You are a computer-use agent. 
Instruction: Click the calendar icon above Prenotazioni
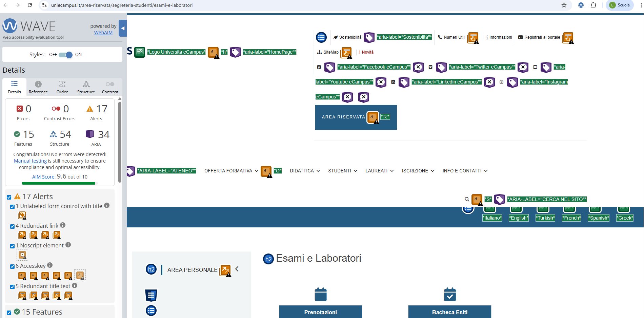[321, 294]
